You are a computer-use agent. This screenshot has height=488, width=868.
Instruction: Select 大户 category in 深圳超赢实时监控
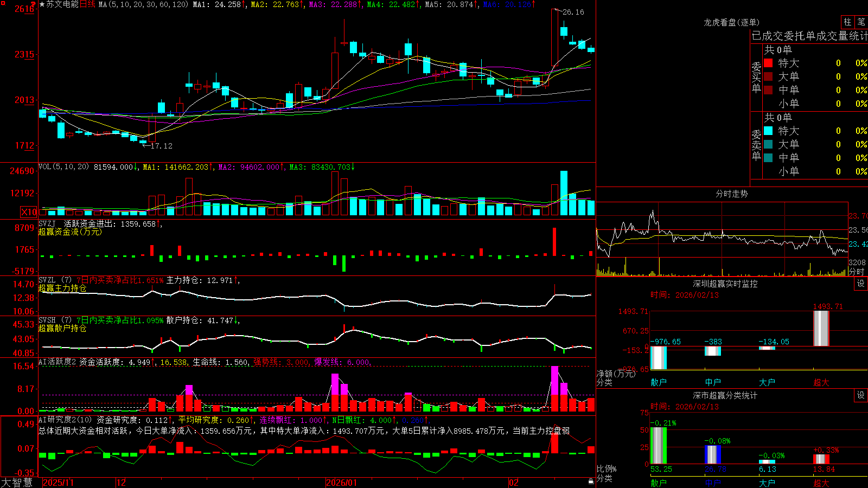point(767,382)
